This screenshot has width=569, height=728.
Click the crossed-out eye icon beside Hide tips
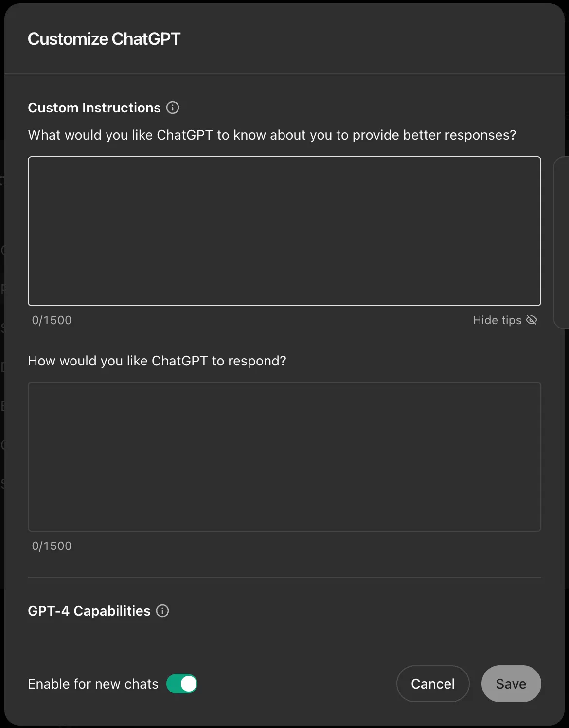[532, 320]
